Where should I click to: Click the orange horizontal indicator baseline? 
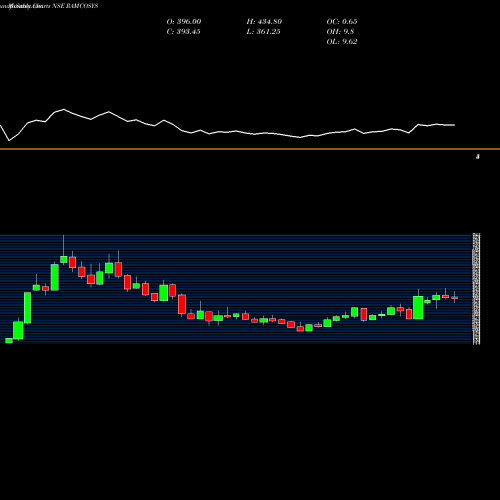coord(250,149)
